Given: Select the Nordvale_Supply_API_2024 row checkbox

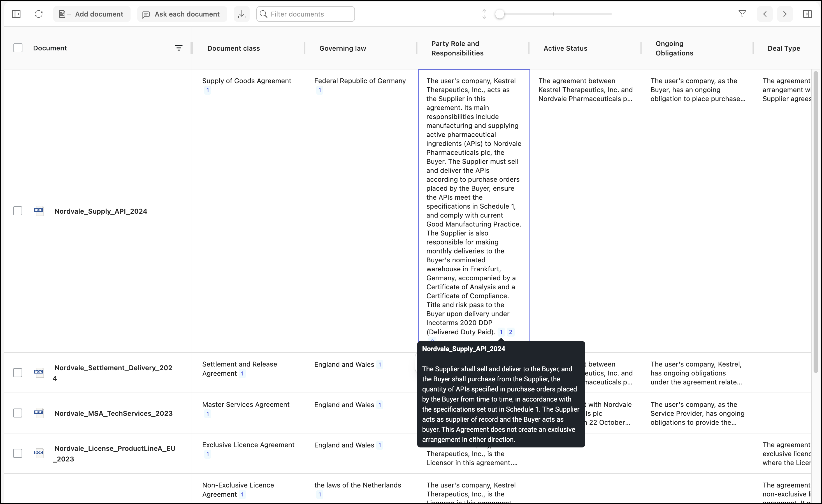Looking at the screenshot, I should point(18,211).
